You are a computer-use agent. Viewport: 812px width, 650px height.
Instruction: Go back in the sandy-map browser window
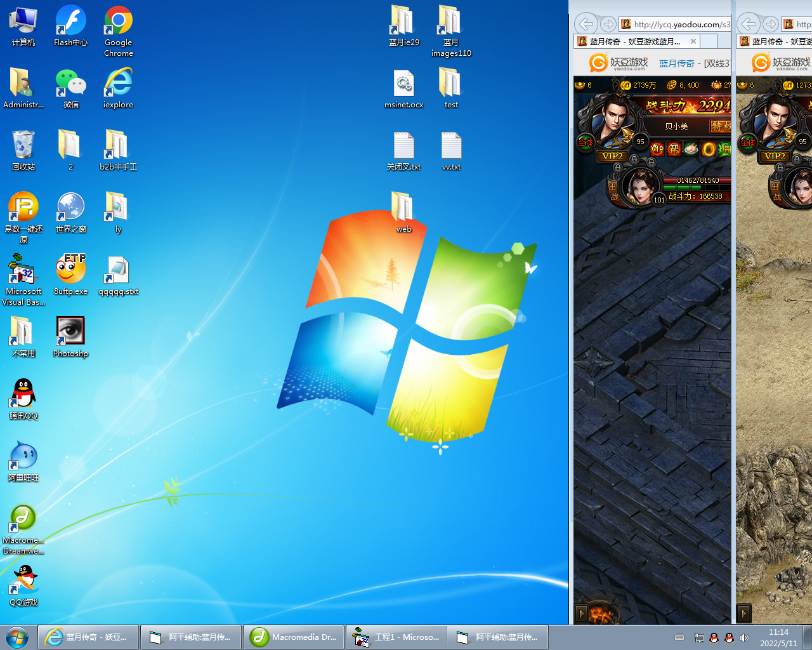pos(749,24)
